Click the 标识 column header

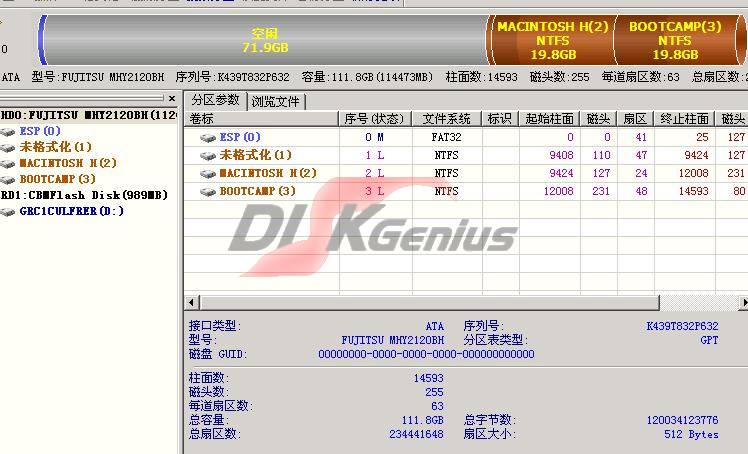tap(500, 119)
